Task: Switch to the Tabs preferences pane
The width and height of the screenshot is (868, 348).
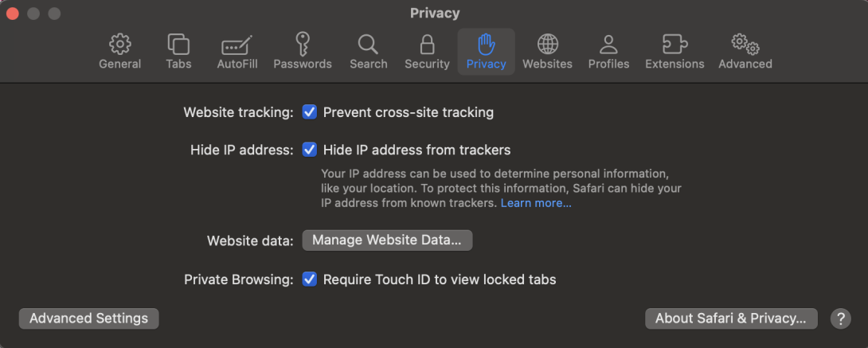Action: pos(178,51)
